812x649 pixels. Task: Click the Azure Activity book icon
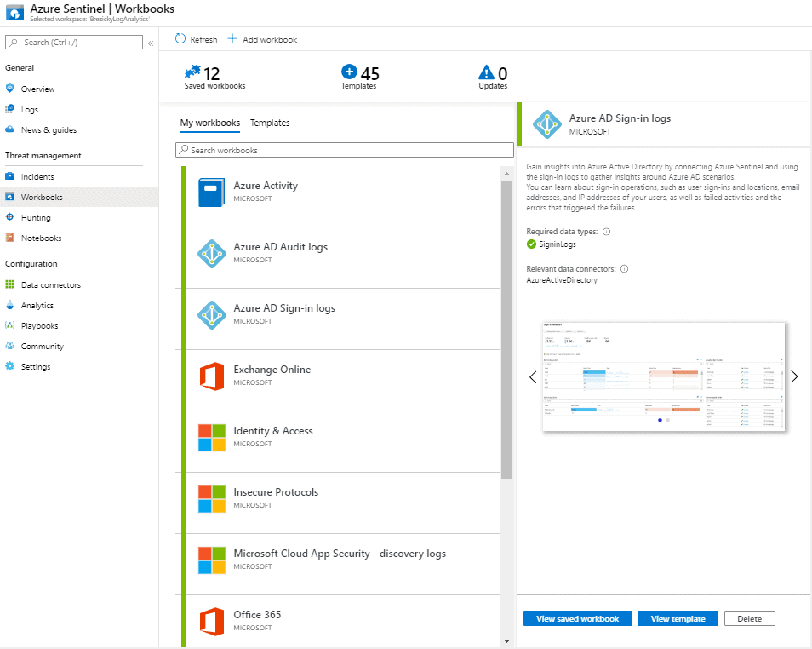pyautogui.click(x=212, y=192)
